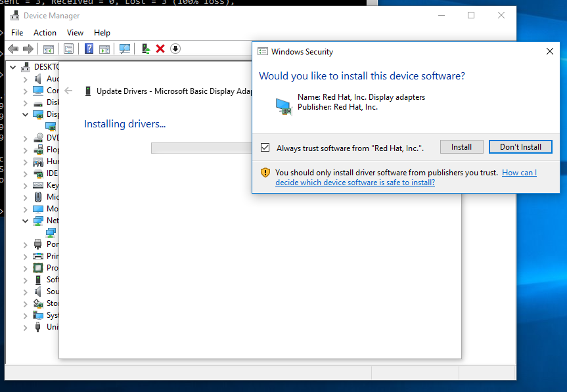Expand the Ports category node
Screen dimensions: 567x392
tap(25, 245)
